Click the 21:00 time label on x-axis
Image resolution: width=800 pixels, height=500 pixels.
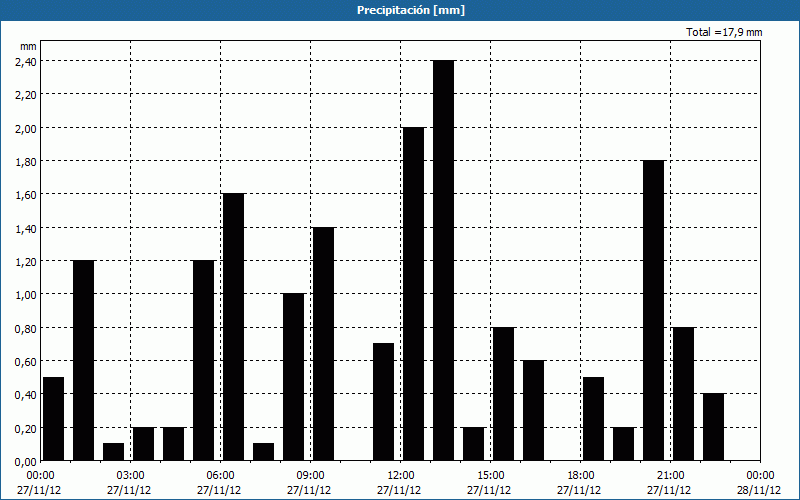(x=670, y=476)
